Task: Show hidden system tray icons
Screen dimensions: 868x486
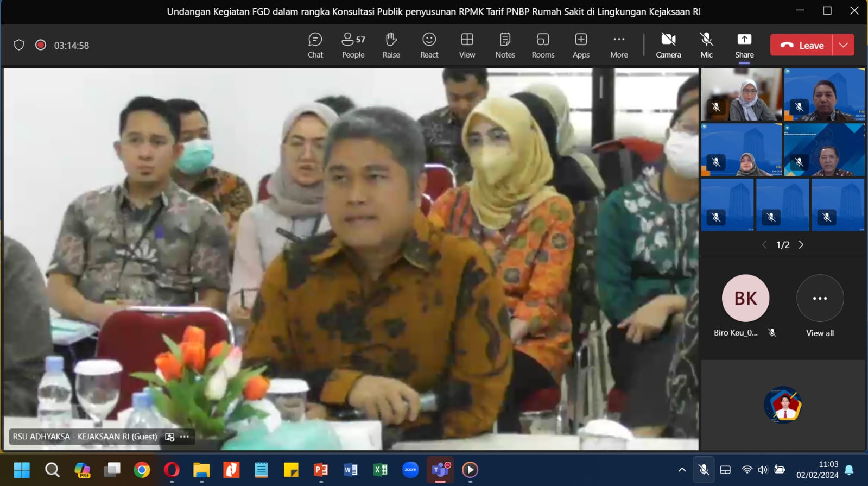Action: click(682, 470)
